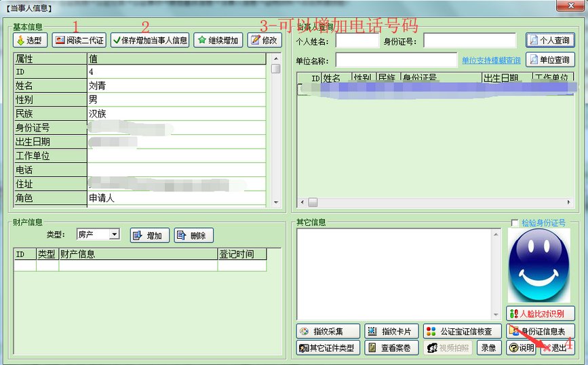Click the 退出 exit button
This screenshot has height=365, width=588.
[x=555, y=348]
